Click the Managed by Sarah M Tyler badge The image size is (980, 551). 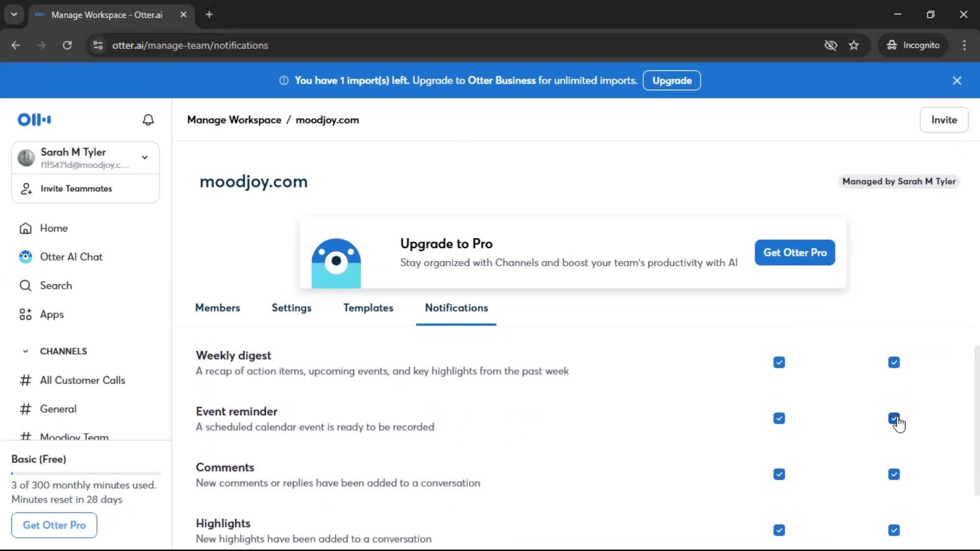pos(899,182)
